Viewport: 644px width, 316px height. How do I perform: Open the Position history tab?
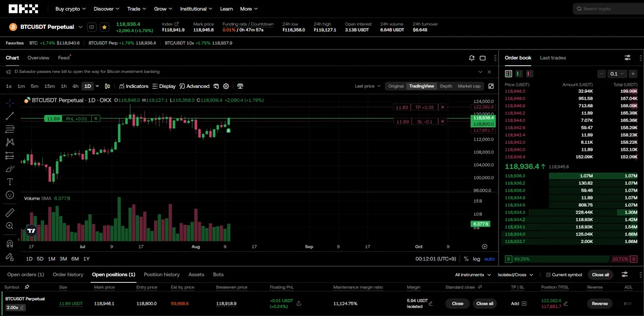[x=162, y=275]
